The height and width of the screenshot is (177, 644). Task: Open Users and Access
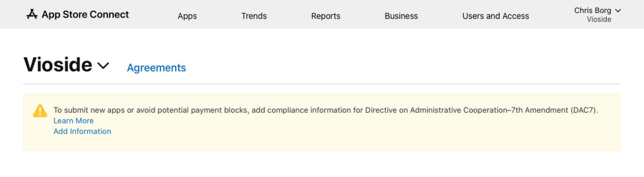click(495, 16)
